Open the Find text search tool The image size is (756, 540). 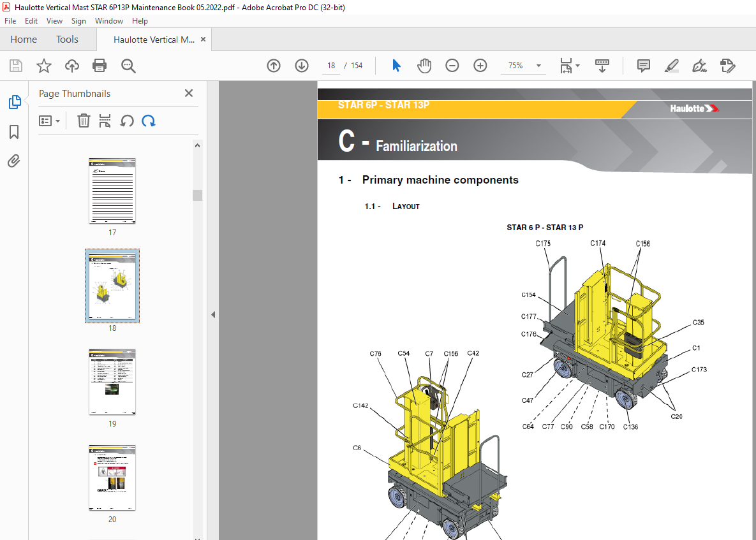[128, 66]
